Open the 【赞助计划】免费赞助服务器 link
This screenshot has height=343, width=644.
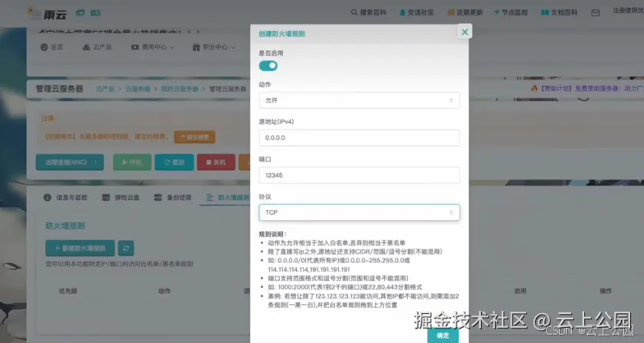(587, 88)
